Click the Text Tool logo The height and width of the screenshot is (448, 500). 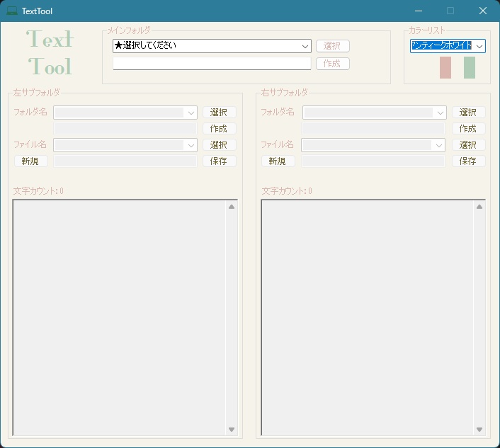[50, 53]
